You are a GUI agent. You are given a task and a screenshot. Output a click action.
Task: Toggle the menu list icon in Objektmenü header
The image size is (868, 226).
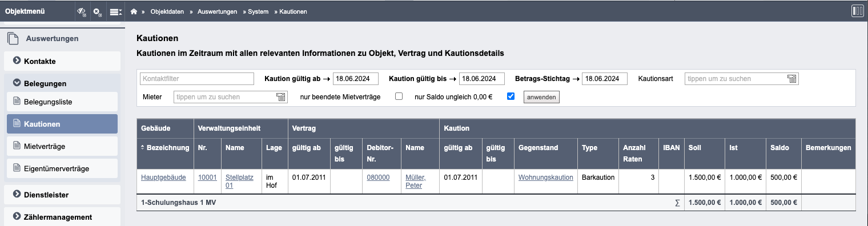pos(115,11)
